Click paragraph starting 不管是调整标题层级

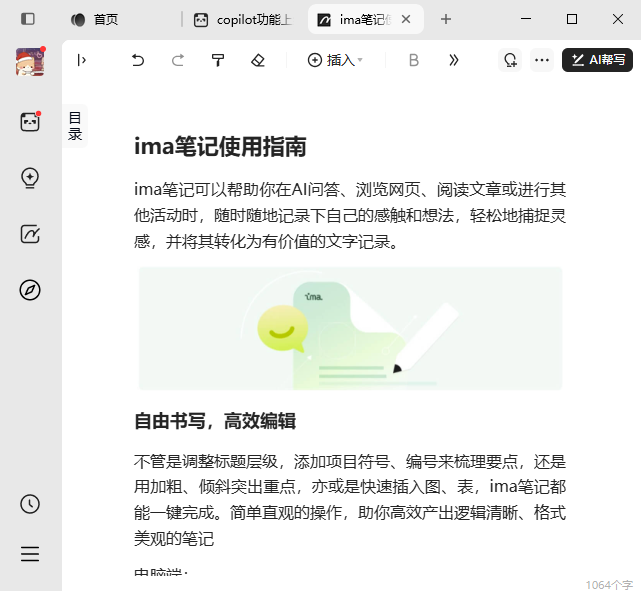pyautogui.click(x=350, y=499)
